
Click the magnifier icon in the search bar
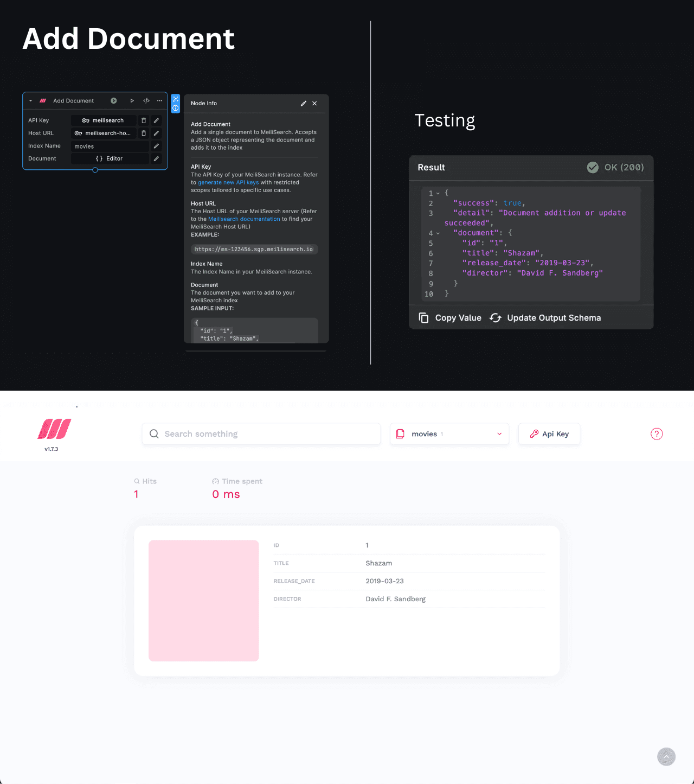tap(154, 434)
